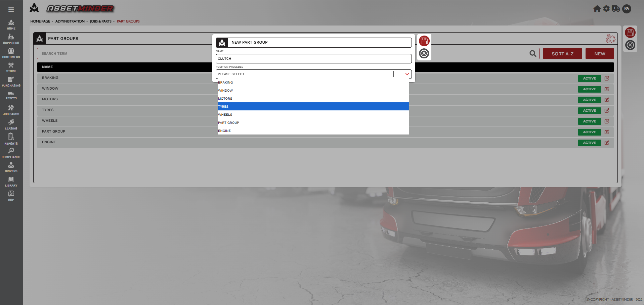Toggle Active status for Tyres row
Screen dimensions: 644x305
point(589,111)
